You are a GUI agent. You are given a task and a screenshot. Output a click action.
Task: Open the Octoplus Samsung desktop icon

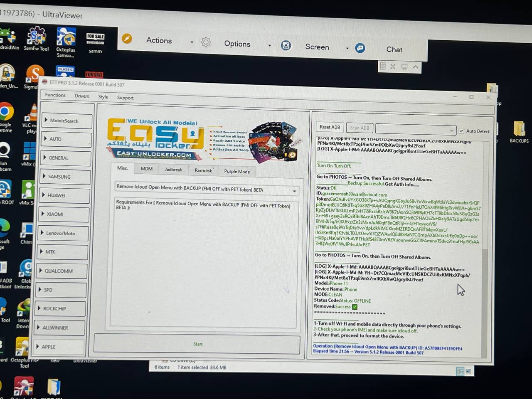(66, 42)
